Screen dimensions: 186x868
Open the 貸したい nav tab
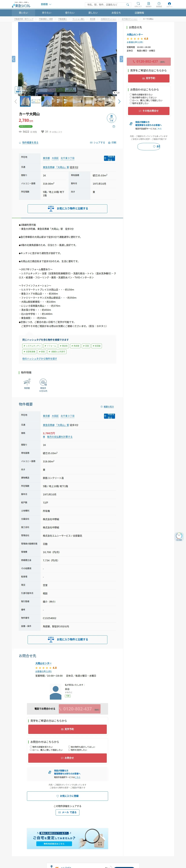(x=93, y=13)
